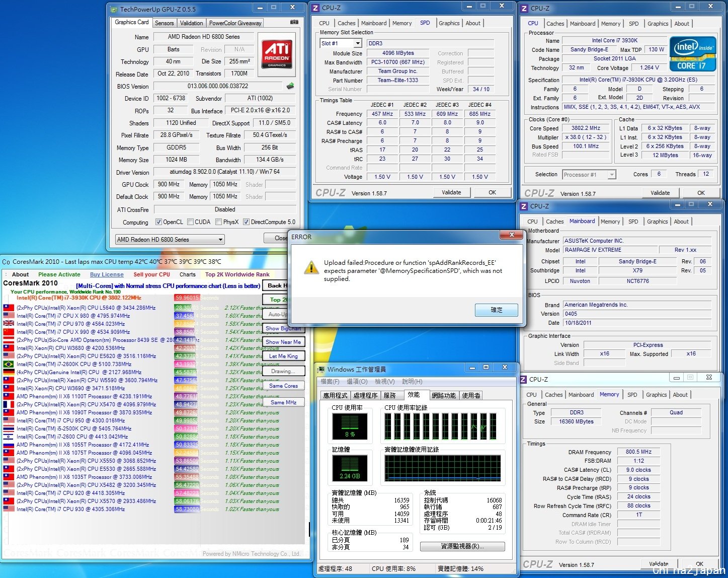Click the 記憶體 meter showing 2.24 GB
Screen dimensions: 728x578
(x=350, y=469)
